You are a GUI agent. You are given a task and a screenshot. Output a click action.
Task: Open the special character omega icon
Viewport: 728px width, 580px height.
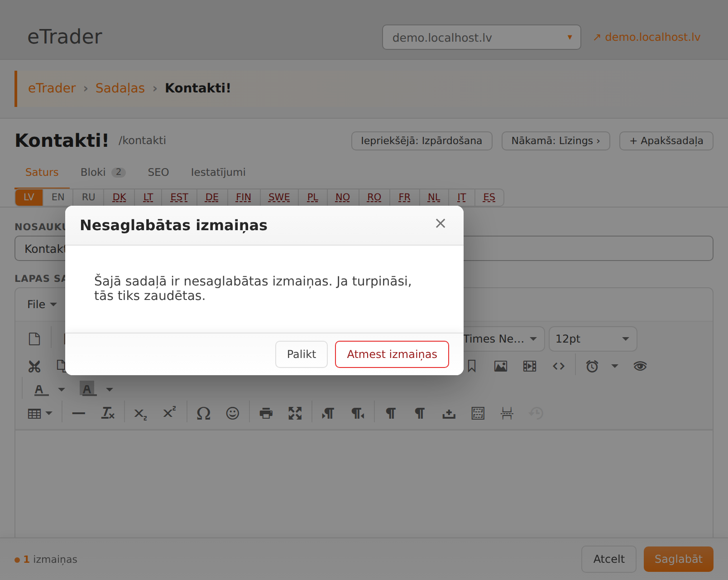[x=204, y=413]
